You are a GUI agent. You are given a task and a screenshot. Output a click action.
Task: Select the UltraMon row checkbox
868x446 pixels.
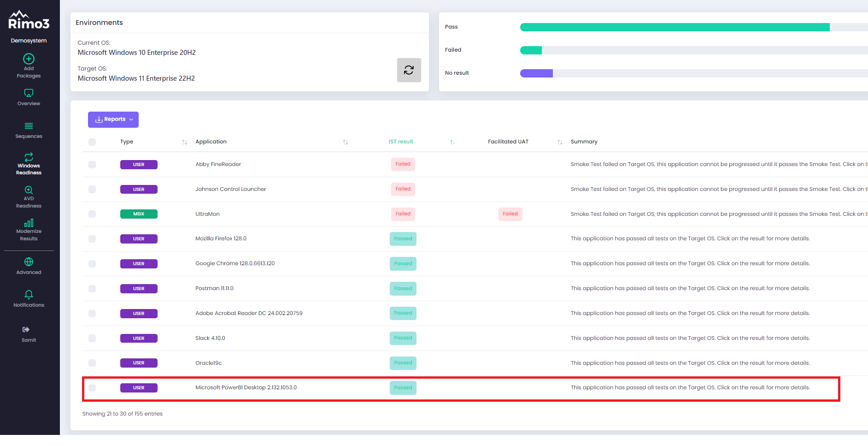pyautogui.click(x=92, y=214)
